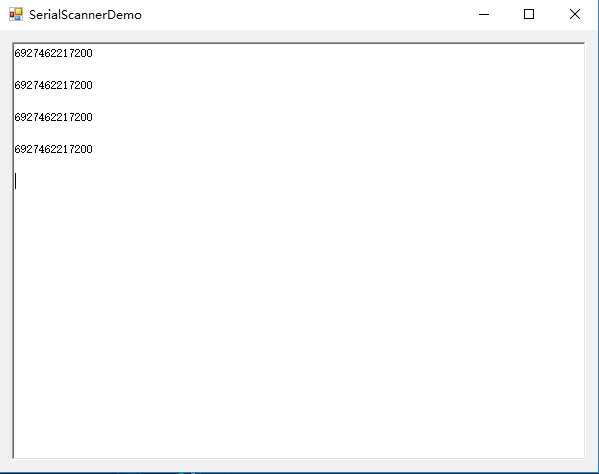Screen dimensions: 599x474
Task: Maximize the SerialScannerDemo window
Action: 529,15
